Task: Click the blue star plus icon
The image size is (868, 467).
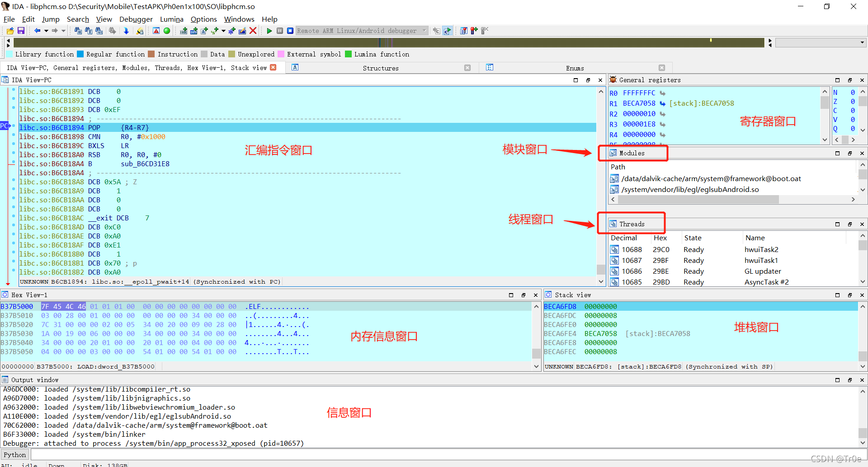Action: 232,31
